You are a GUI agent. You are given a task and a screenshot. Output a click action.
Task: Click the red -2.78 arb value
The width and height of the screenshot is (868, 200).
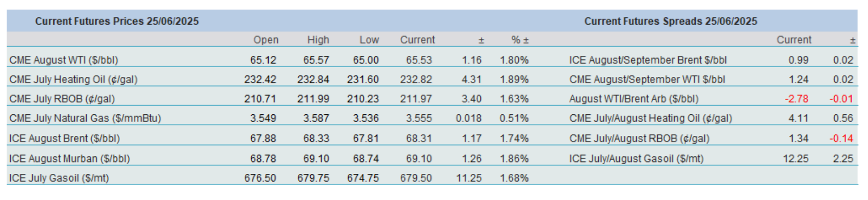796,99
